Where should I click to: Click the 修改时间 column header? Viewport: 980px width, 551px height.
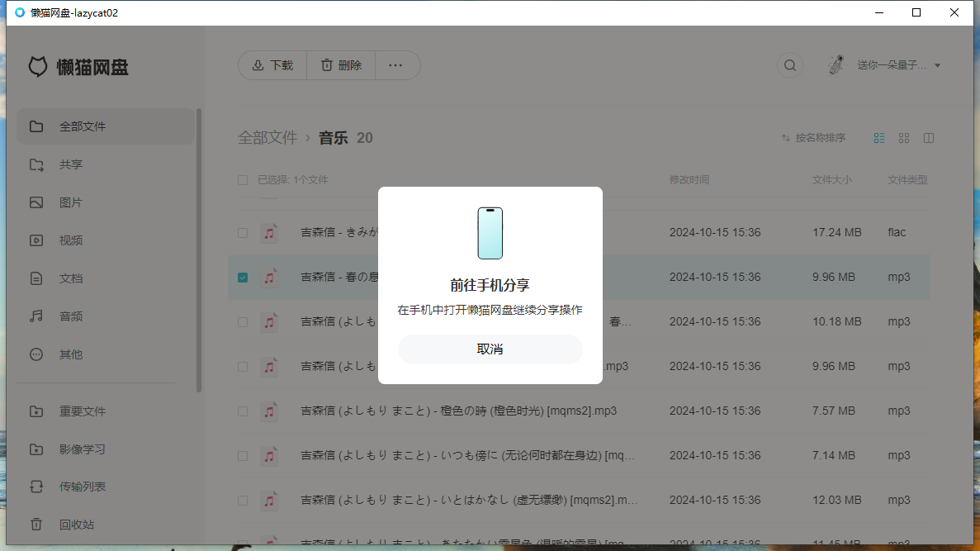[689, 180]
